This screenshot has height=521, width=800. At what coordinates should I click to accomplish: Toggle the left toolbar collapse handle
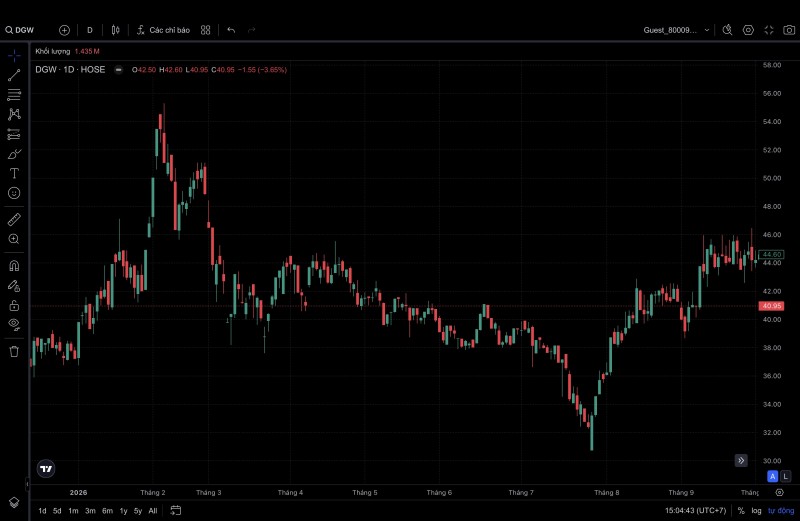click(28, 483)
